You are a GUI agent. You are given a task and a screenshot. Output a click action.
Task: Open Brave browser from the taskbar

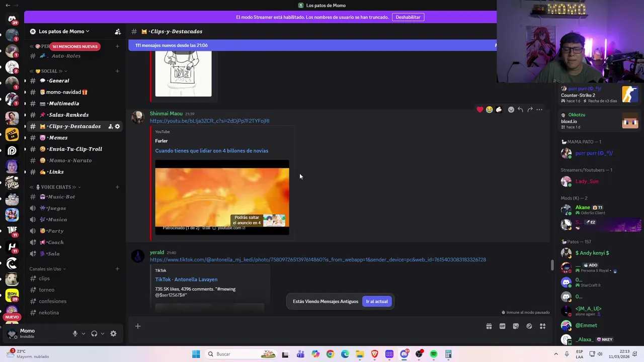[374, 354]
